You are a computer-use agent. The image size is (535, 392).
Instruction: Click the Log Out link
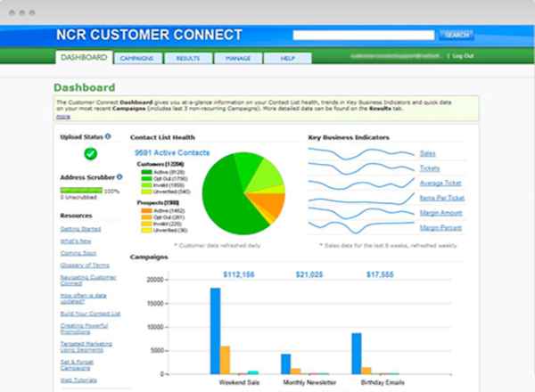click(x=463, y=56)
